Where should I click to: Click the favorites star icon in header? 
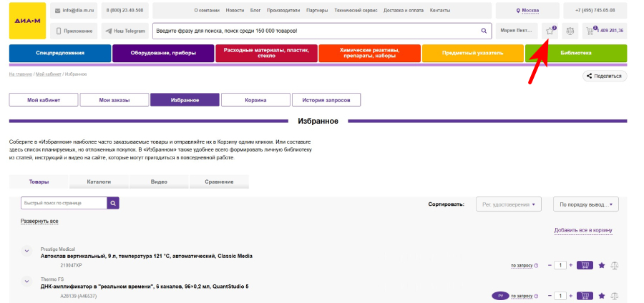point(550,31)
